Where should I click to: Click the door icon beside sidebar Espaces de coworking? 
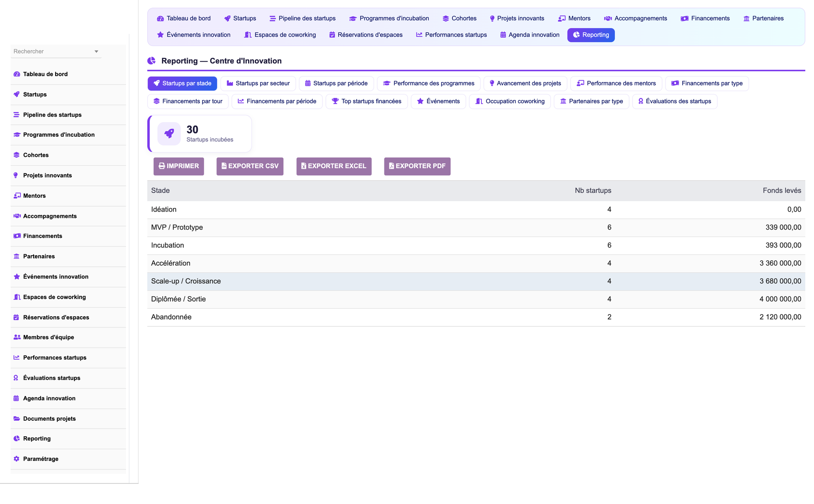(x=17, y=297)
